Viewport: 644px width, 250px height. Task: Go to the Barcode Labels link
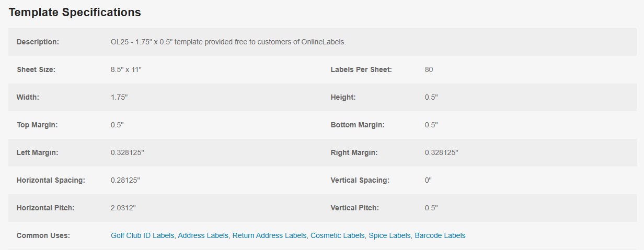[440, 235]
